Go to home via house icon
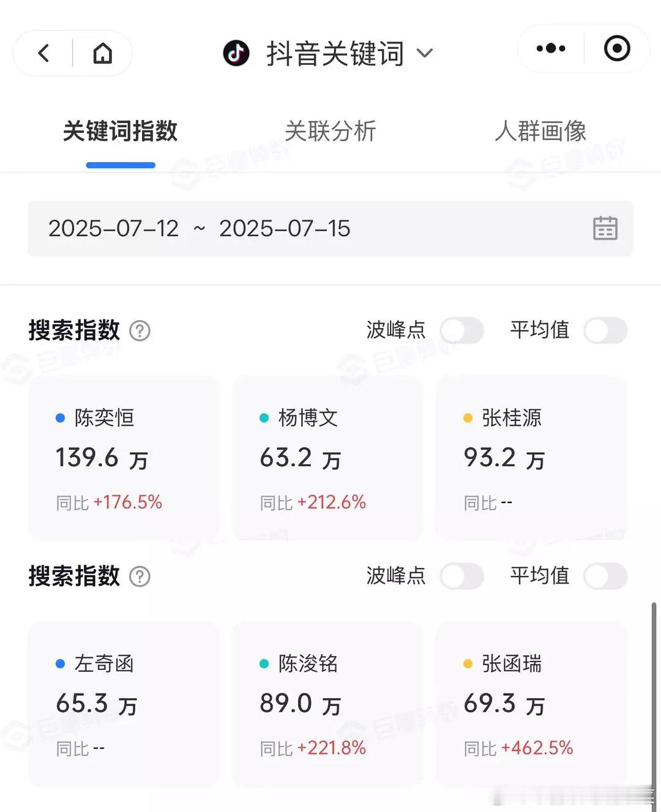This screenshot has width=661, height=812. (x=102, y=53)
